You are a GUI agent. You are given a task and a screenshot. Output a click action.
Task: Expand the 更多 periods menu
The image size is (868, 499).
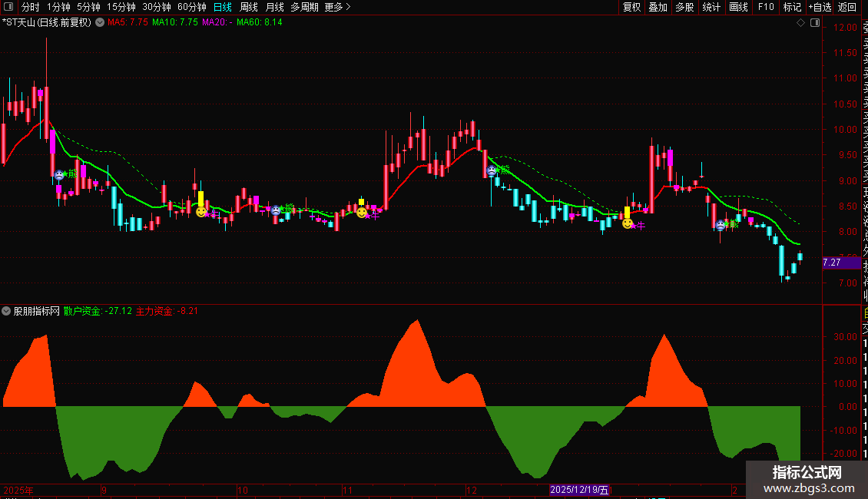point(338,7)
